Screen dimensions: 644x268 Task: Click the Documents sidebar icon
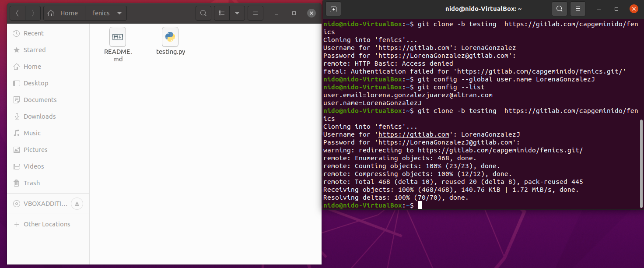point(17,100)
